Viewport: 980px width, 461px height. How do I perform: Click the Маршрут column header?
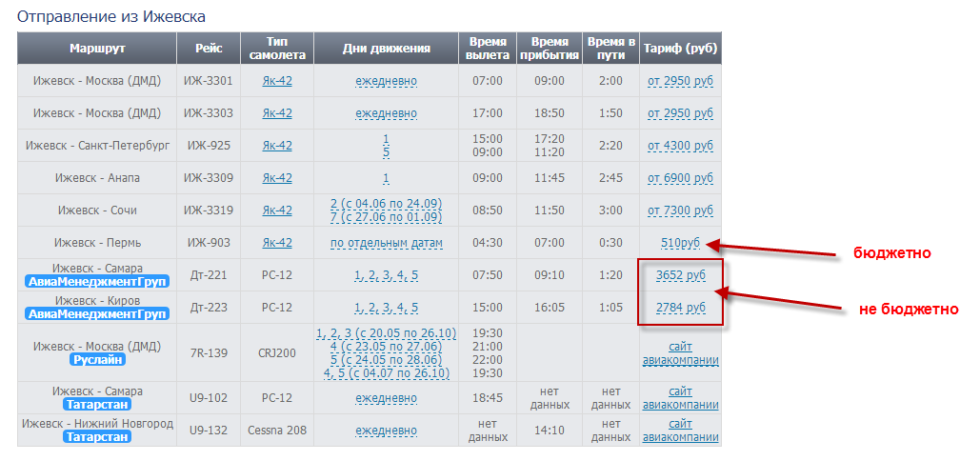pyautogui.click(x=97, y=48)
